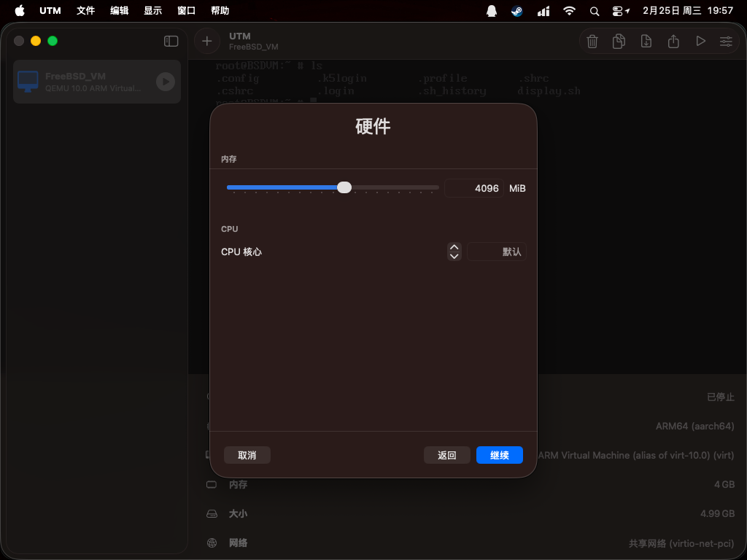Click the 内存 memory icon in details

pyautogui.click(x=212, y=484)
